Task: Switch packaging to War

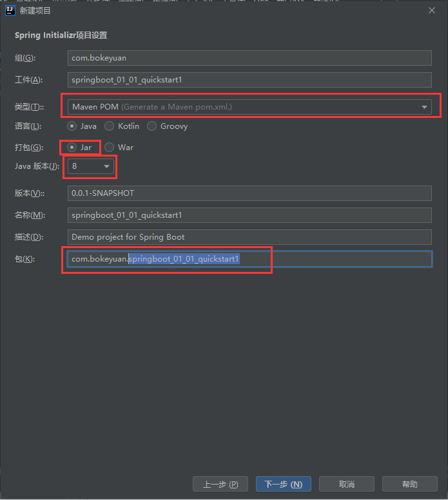Action: pos(110,148)
